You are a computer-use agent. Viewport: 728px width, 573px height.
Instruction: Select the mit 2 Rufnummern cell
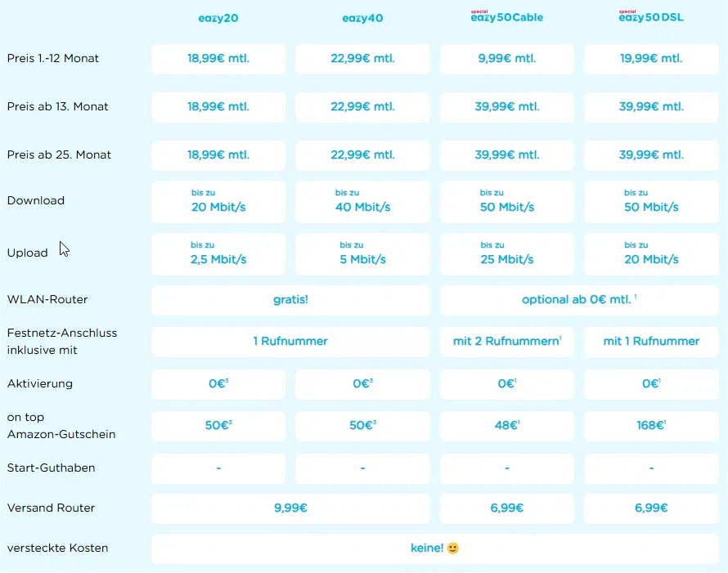506,342
